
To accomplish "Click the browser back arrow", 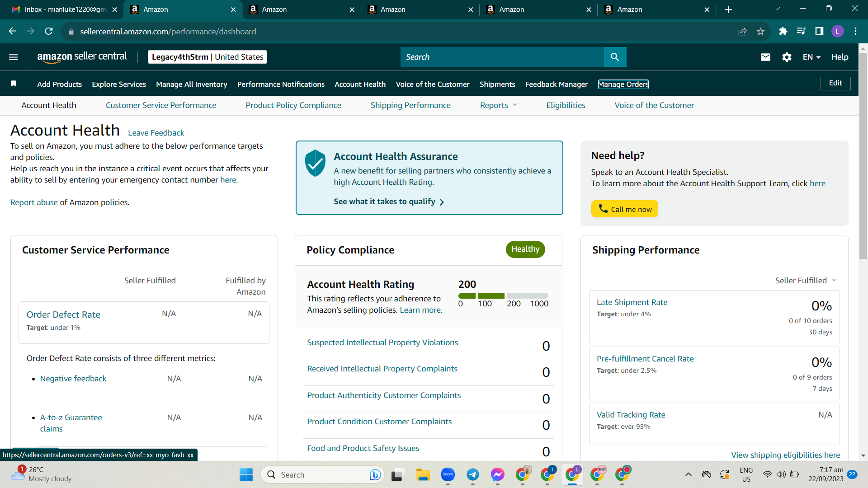I will [12, 31].
